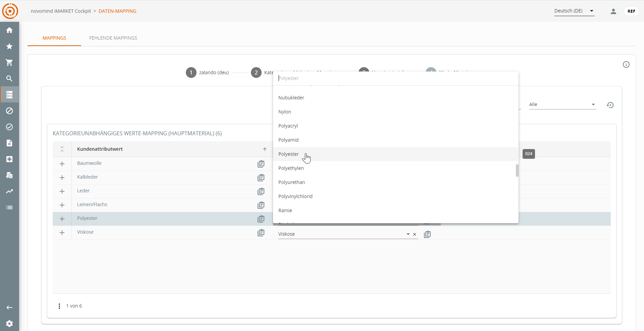Switch to the MAPPINGS tab
The width and height of the screenshot is (644, 331).
tap(54, 38)
